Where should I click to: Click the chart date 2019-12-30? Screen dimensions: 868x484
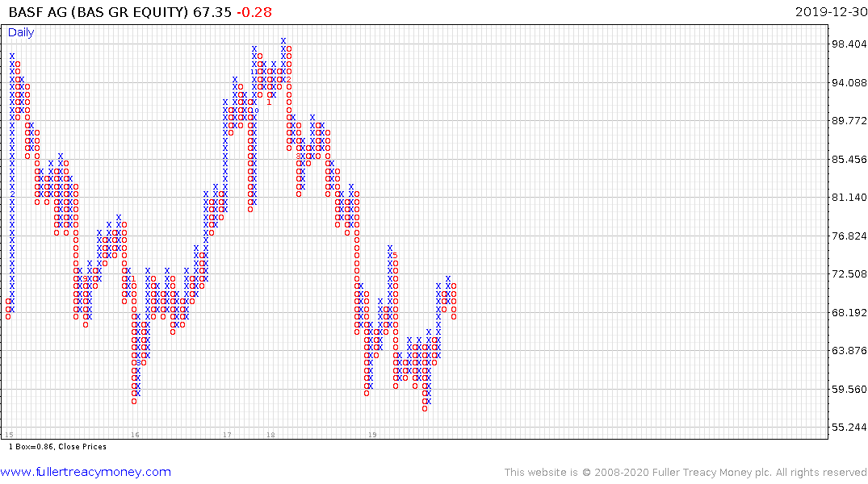pyautogui.click(x=831, y=12)
